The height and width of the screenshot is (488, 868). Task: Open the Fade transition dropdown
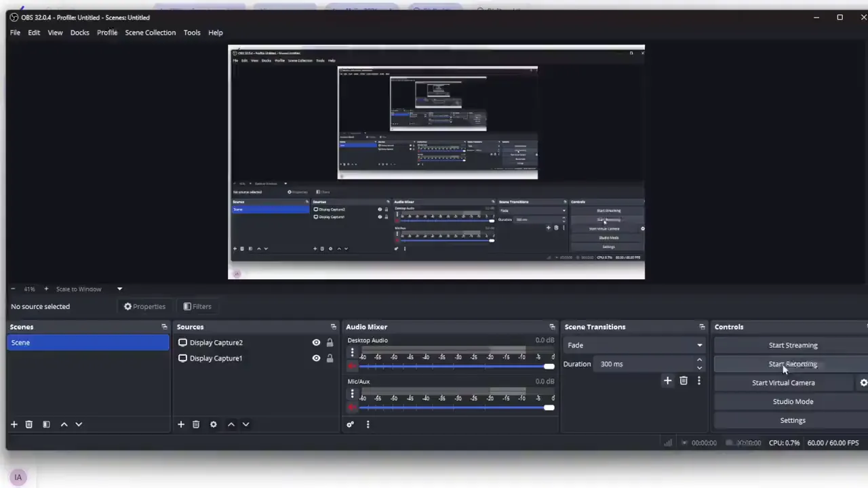[633, 345]
